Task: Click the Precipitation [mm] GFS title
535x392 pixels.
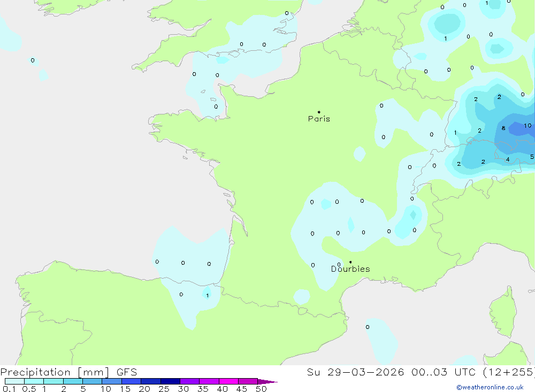Action: pos(68,372)
